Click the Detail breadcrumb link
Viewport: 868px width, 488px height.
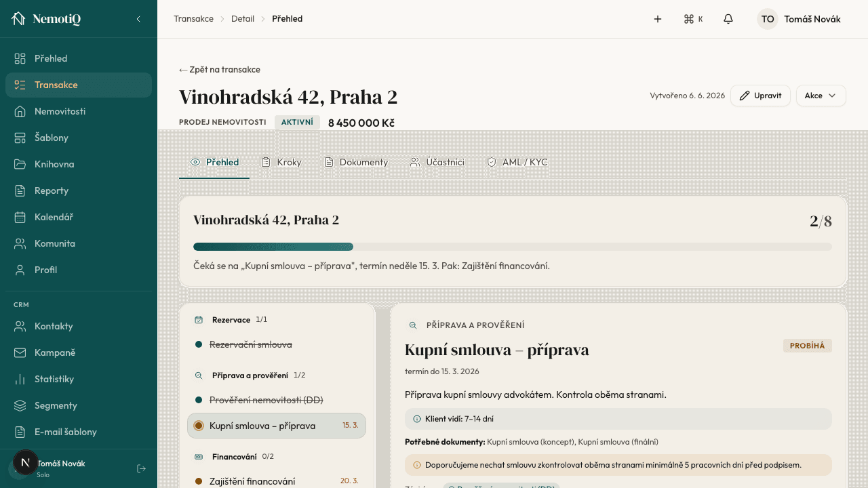coord(243,19)
